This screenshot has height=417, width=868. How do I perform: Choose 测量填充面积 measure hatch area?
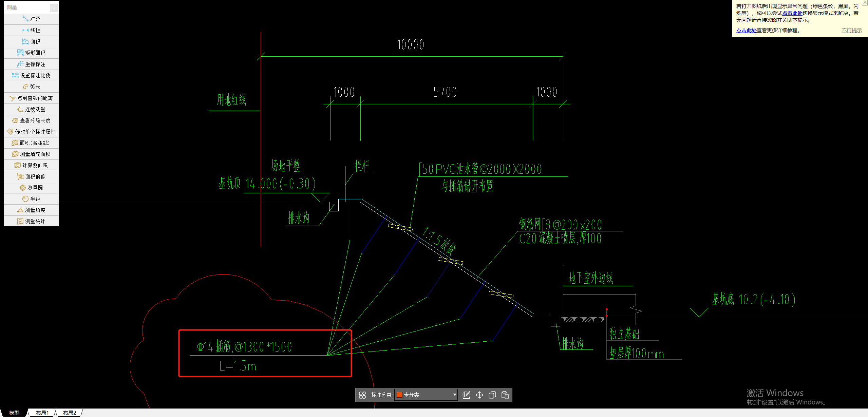pyautogui.click(x=31, y=154)
